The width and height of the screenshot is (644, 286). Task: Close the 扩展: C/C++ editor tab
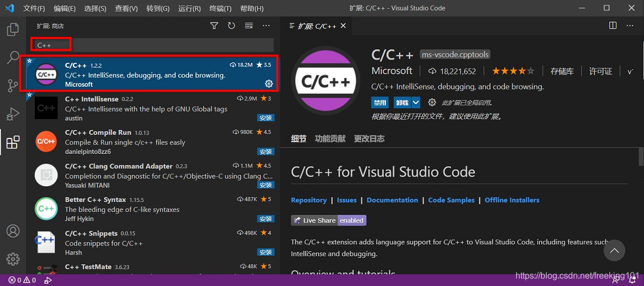coord(343,26)
